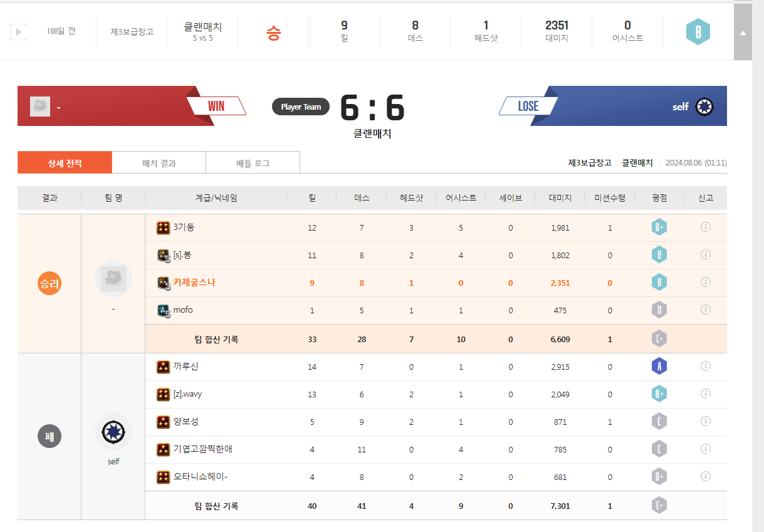The width and height of the screenshot is (764, 532).
Task: Click the A grade badge for 까루신
Action: [x=659, y=367]
